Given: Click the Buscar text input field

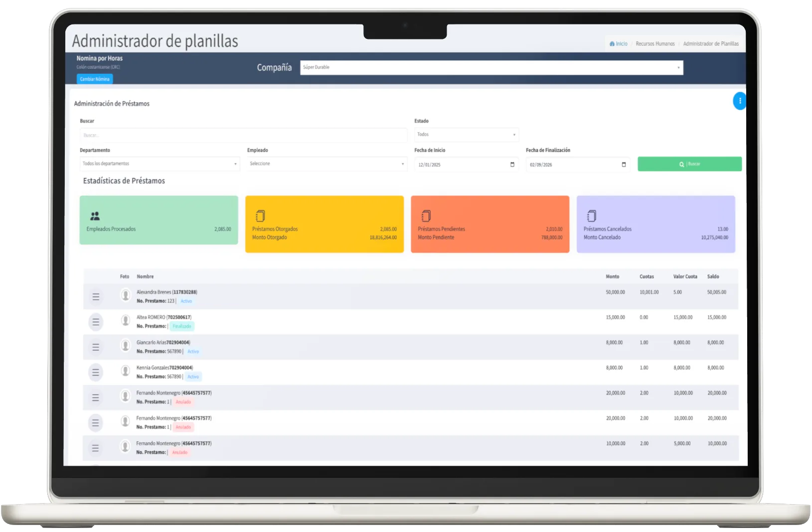Looking at the screenshot, I should (x=243, y=135).
